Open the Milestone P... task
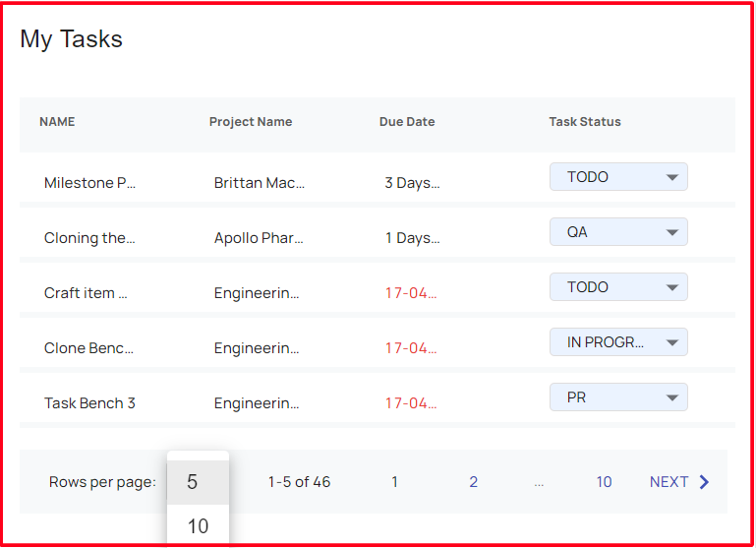 click(89, 183)
